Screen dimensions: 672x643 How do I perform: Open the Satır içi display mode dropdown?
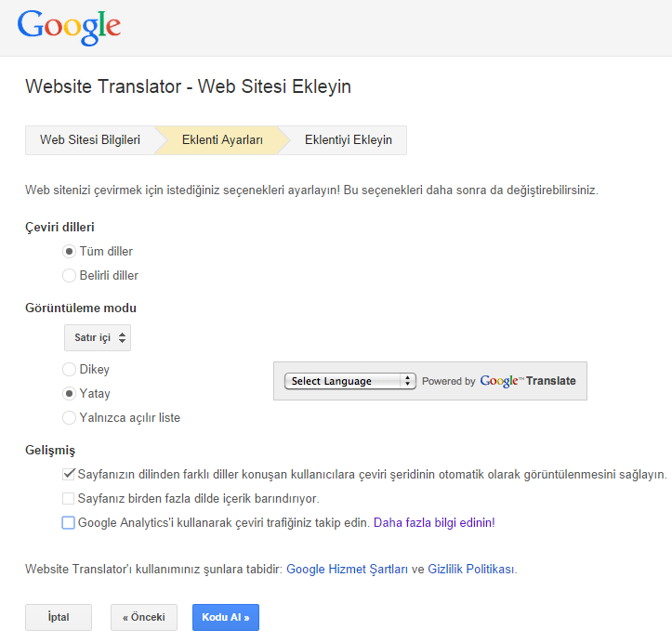[98, 337]
